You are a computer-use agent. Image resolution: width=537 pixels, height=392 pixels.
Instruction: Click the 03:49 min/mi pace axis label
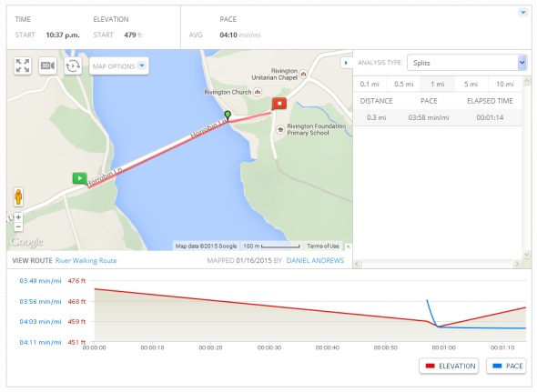coord(40,281)
